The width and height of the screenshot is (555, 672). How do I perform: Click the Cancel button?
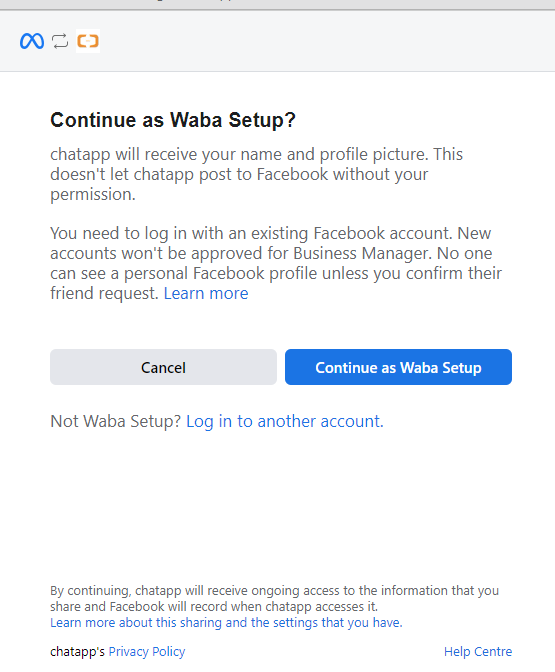point(163,367)
